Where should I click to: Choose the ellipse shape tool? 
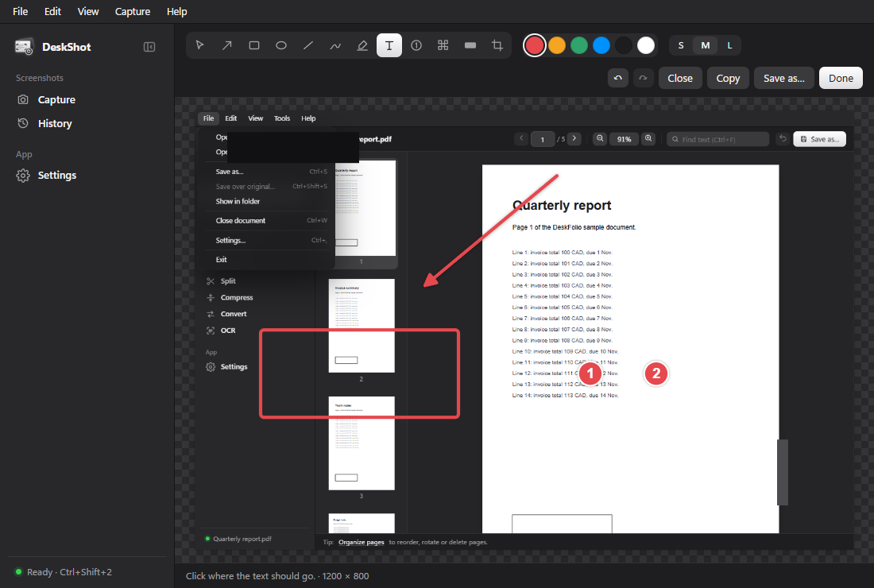pyautogui.click(x=281, y=46)
